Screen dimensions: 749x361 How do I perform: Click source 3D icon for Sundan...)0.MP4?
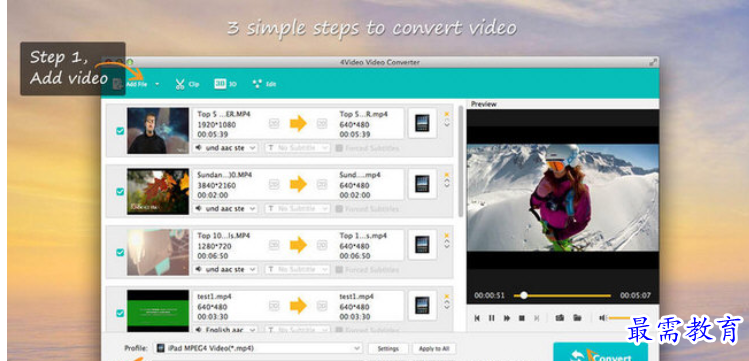(x=274, y=184)
